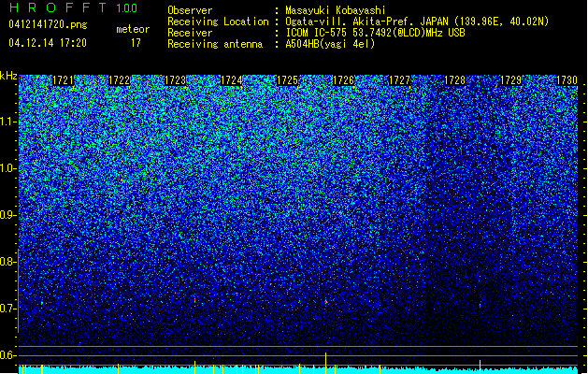Click the A504HB(yagi 4el) antenna text

tap(330, 44)
